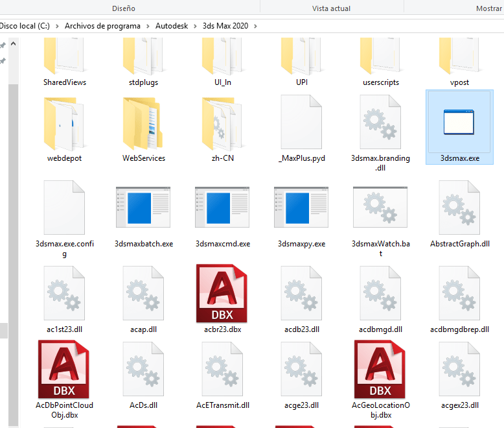Expand chevron after Autodesk breadcrumb

[x=195, y=26]
